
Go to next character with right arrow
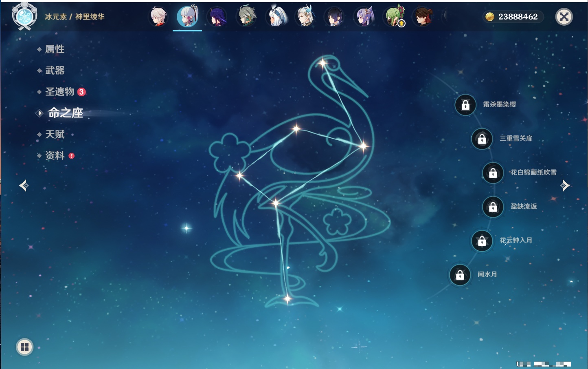tap(565, 186)
